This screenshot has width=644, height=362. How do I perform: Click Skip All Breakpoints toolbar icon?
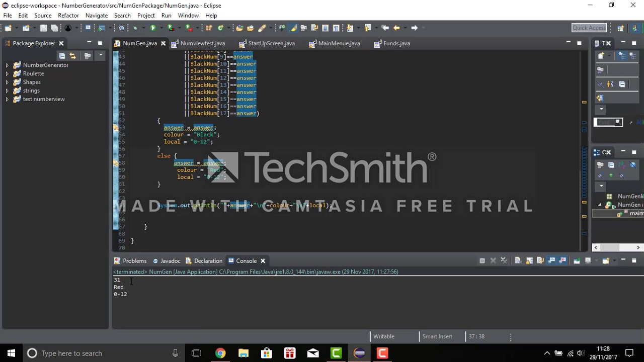(x=121, y=28)
